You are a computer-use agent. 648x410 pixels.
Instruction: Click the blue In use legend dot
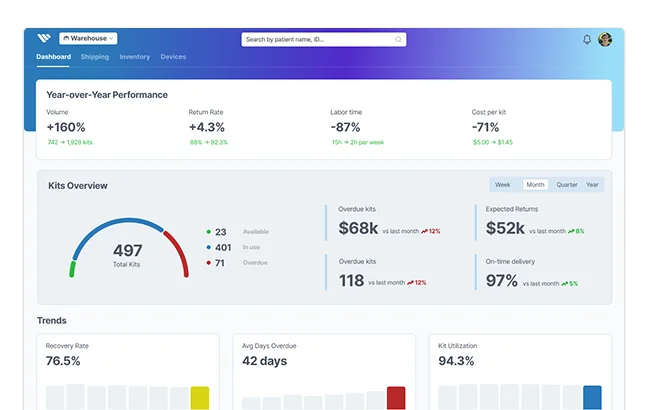[208, 247]
